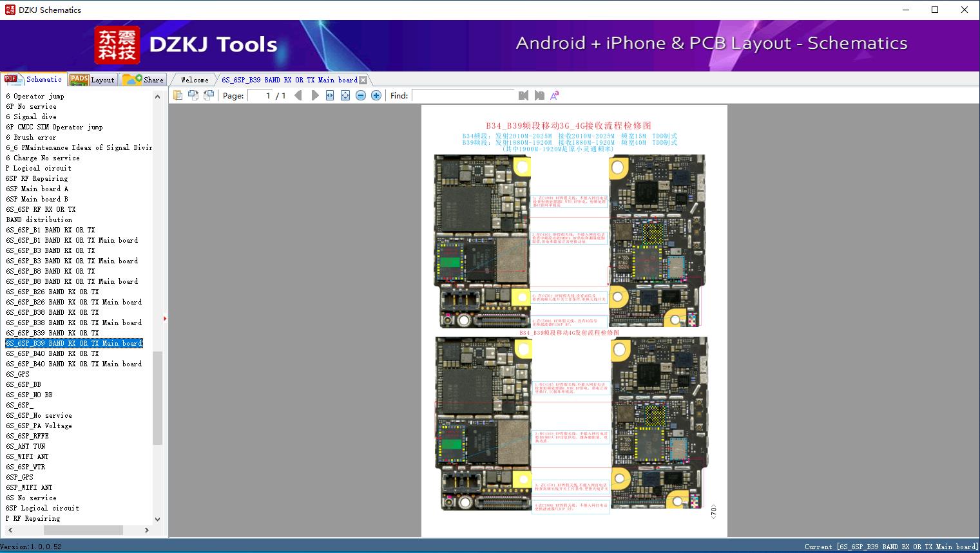
Task: Open '6S_WIFI ANT' item
Action: coord(27,456)
